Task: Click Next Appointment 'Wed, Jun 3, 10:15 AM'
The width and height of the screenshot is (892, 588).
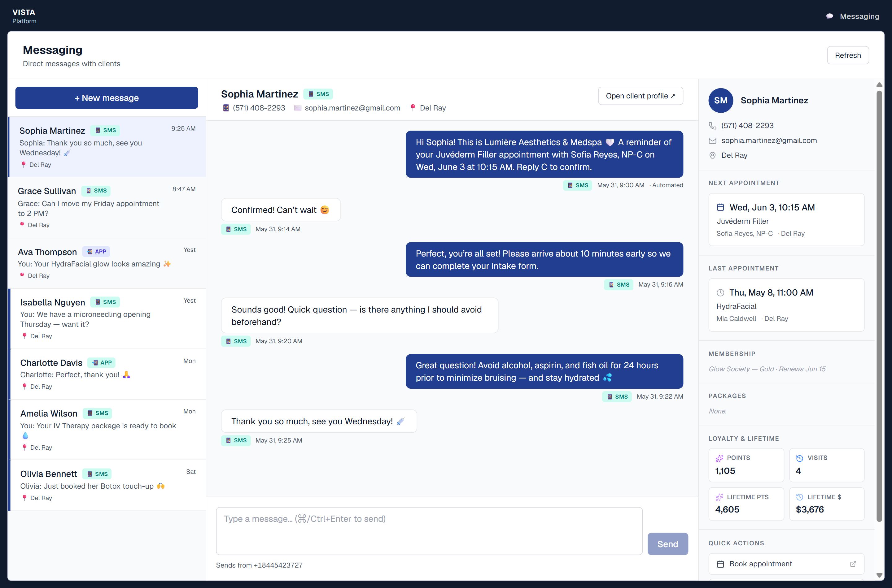Action: click(772, 207)
